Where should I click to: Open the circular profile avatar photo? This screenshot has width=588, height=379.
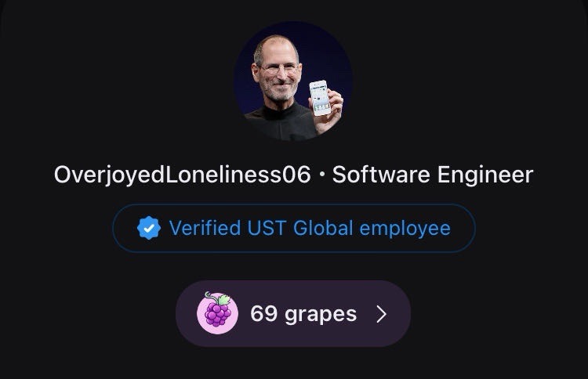point(293,81)
